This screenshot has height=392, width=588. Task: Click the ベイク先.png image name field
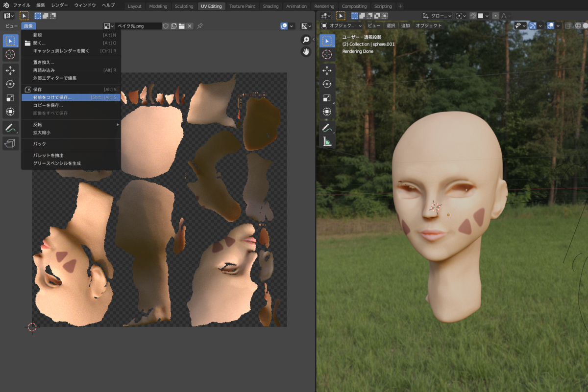coord(139,26)
